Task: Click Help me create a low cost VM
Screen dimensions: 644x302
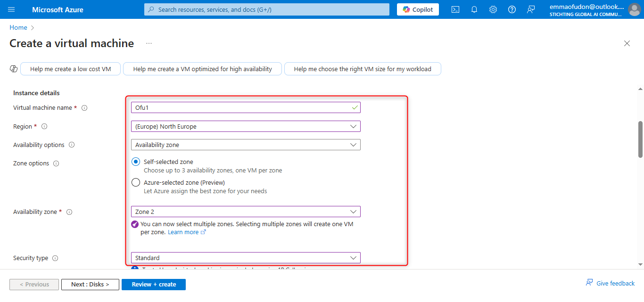Action: coord(71,69)
